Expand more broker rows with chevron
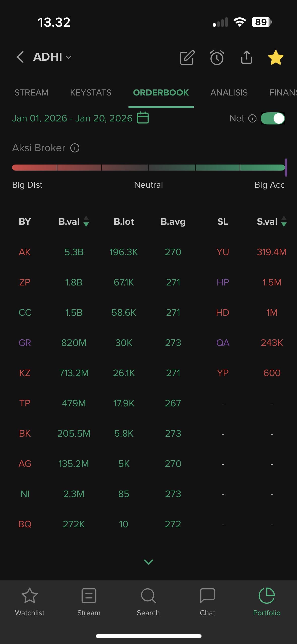The width and height of the screenshot is (297, 644). [148, 562]
